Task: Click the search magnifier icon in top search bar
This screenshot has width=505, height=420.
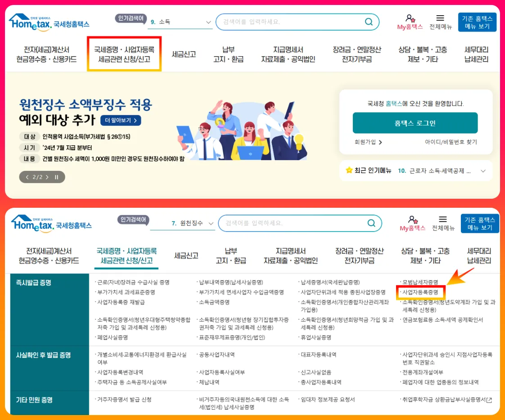Action: click(369, 22)
